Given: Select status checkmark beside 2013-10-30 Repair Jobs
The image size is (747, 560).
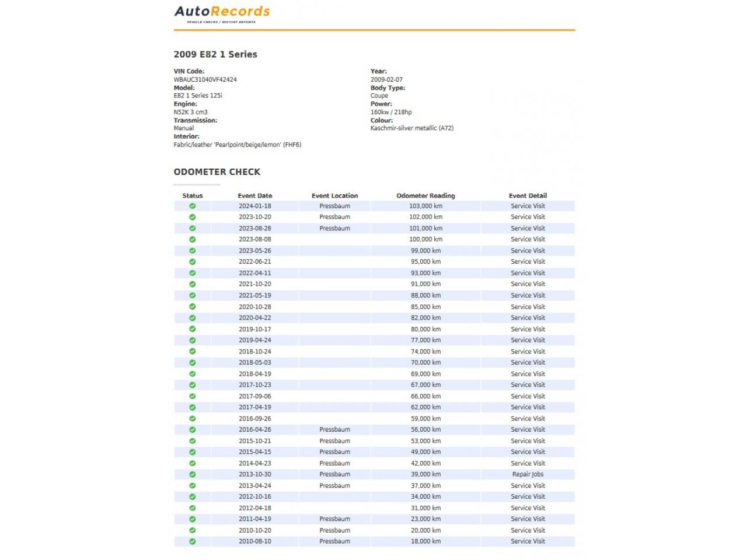Looking at the screenshot, I should click(193, 474).
